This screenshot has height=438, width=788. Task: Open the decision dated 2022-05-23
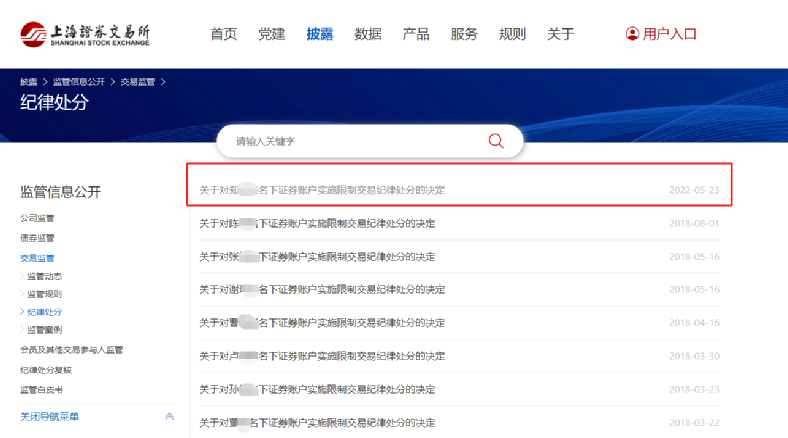pyautogui.click(x=322, y=190)
